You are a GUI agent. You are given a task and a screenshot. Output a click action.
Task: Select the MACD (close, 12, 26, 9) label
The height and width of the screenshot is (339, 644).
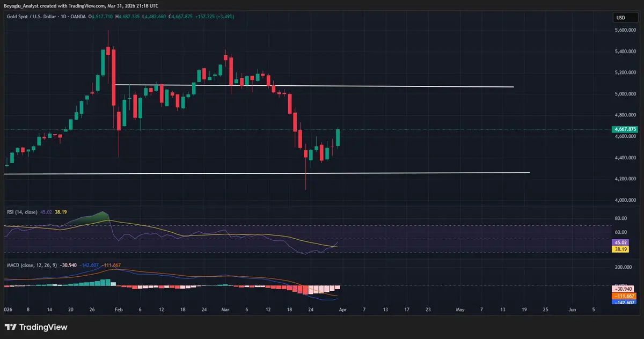point(32,265)
